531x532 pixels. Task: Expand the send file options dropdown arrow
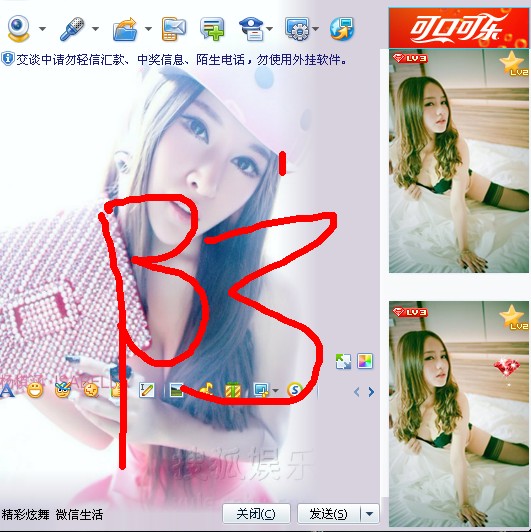148,29
